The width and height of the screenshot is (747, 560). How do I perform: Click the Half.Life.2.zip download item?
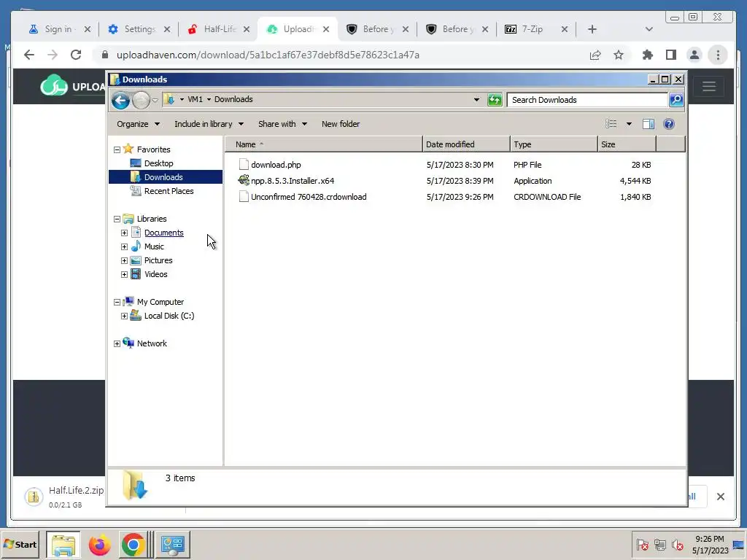click(x=64, y=496)
